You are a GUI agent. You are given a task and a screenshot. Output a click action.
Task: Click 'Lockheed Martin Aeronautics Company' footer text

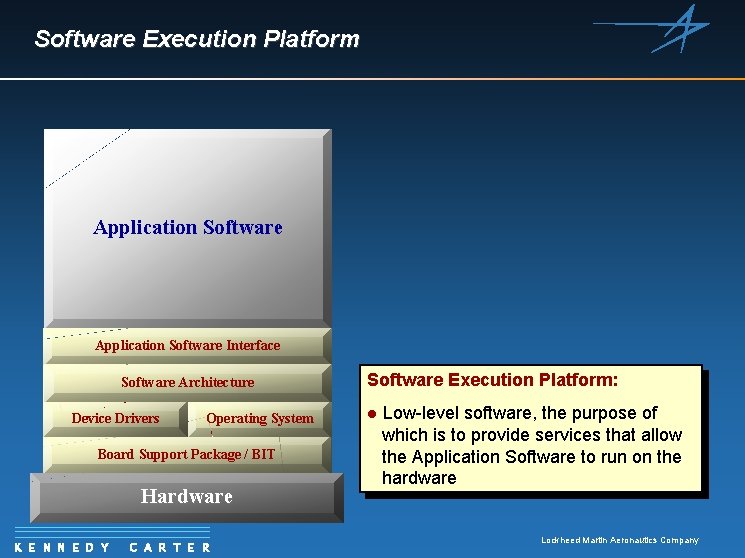pos(620,540)
